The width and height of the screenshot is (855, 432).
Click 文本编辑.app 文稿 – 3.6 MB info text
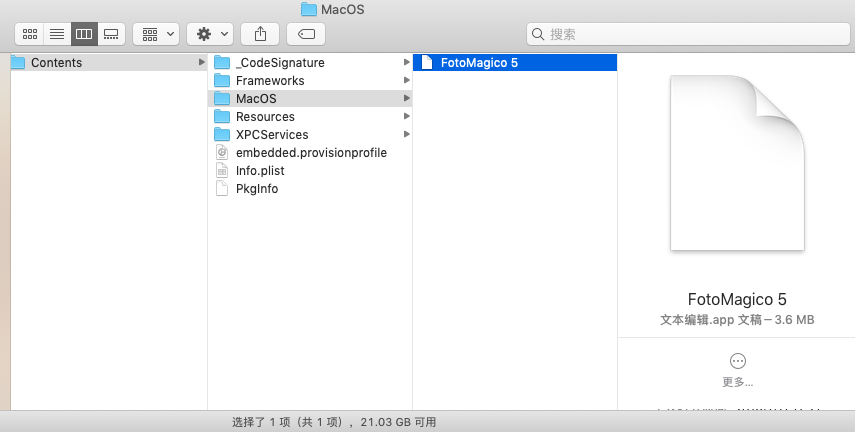pos(737,320)
